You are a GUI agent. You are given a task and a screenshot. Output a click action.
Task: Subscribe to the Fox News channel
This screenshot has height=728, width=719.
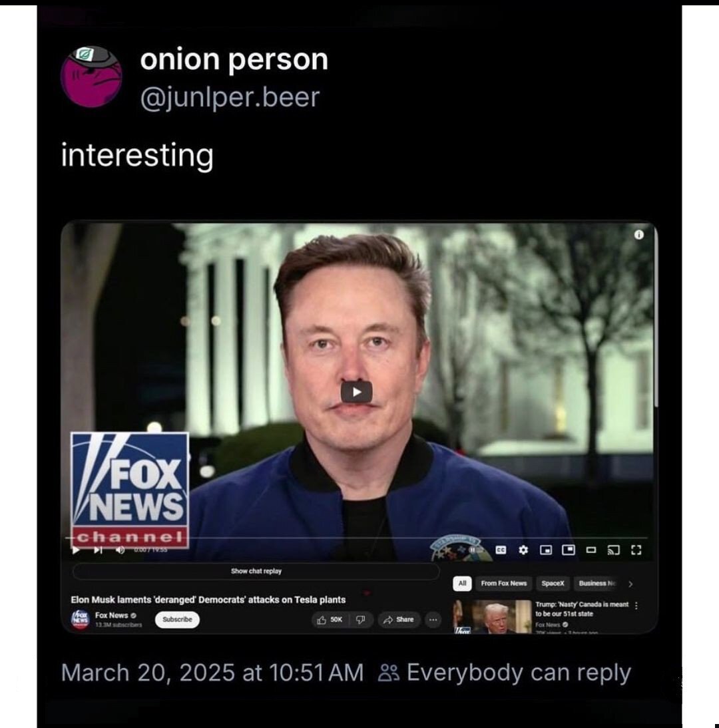point(178,620)
